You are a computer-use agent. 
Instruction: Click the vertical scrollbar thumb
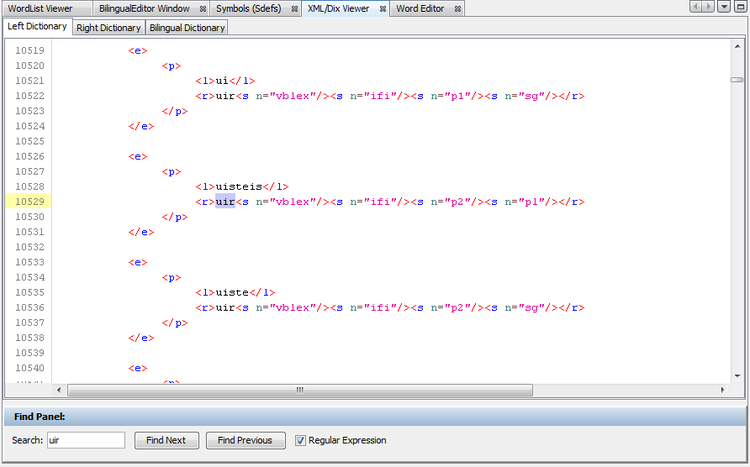pyautogui.click(x=737, y=80)
